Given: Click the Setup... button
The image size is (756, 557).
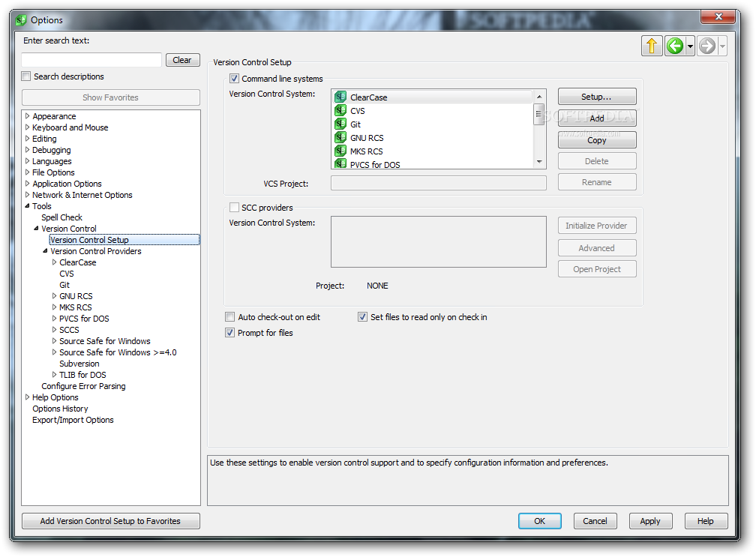Looking at the screenshot, I should click(597, 97).
